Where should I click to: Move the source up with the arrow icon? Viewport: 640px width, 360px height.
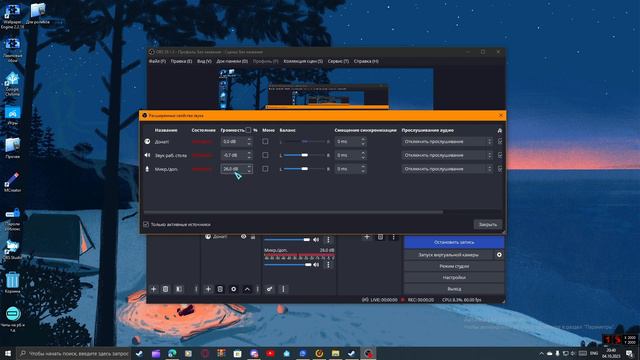(x=247, y=289)
